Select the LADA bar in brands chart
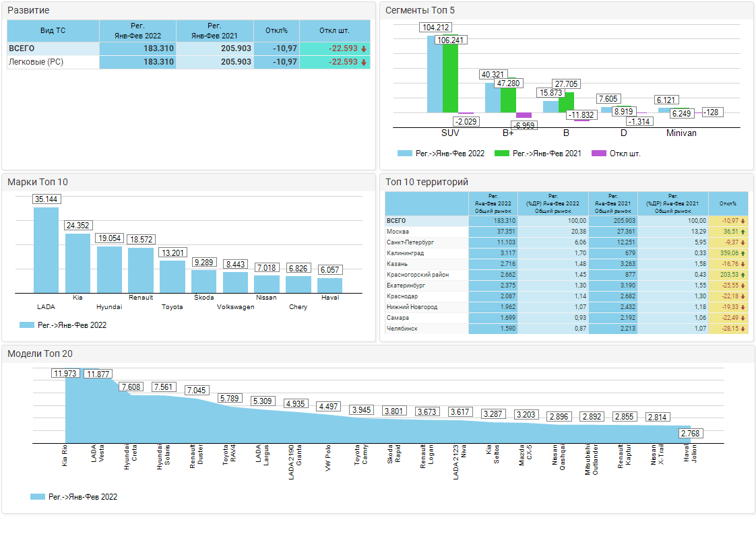Image resolution: width=756 pixels, height=534 pixels. [x=46, y=249]
